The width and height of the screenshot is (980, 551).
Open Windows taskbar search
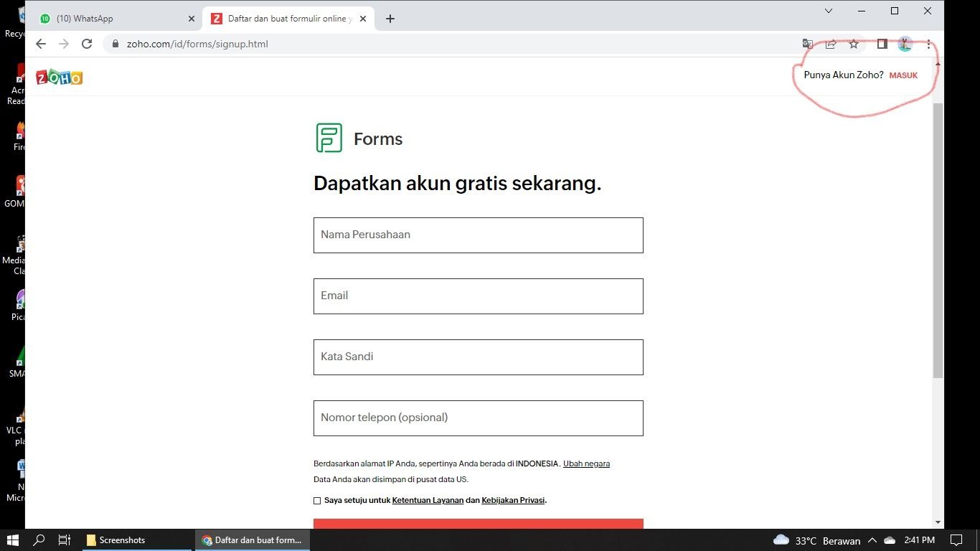[39, 540]
